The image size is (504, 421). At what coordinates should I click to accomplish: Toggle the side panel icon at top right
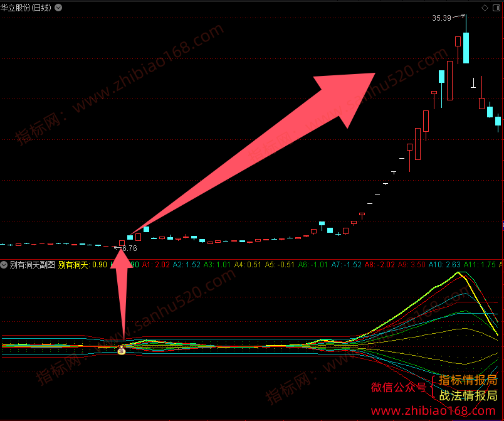point(496,8)
